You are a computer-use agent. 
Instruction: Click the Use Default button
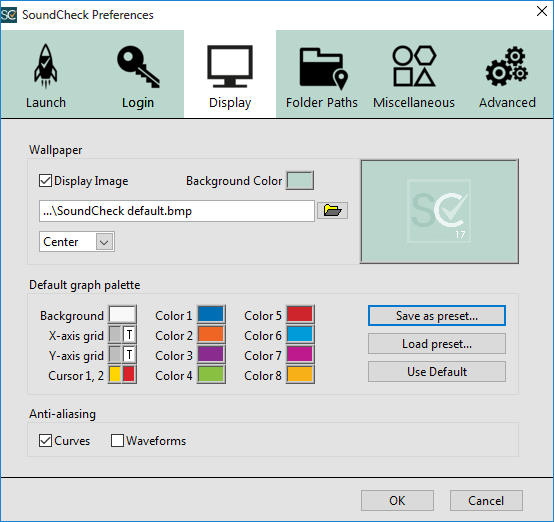coord(437,371)
